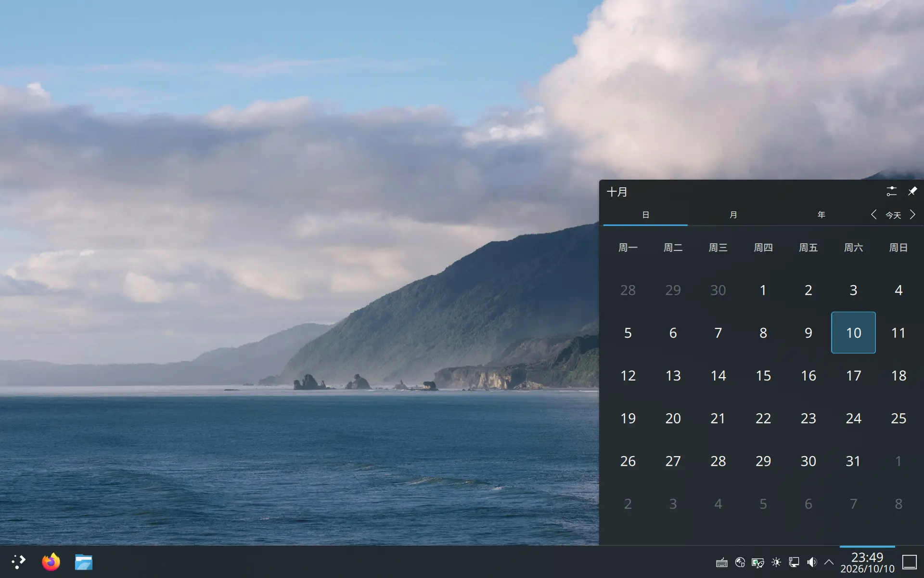The height and width of the screenshot is (578, 924).
Task: Open the display configuration rocket tray icon
Action: tap(758, 563)
